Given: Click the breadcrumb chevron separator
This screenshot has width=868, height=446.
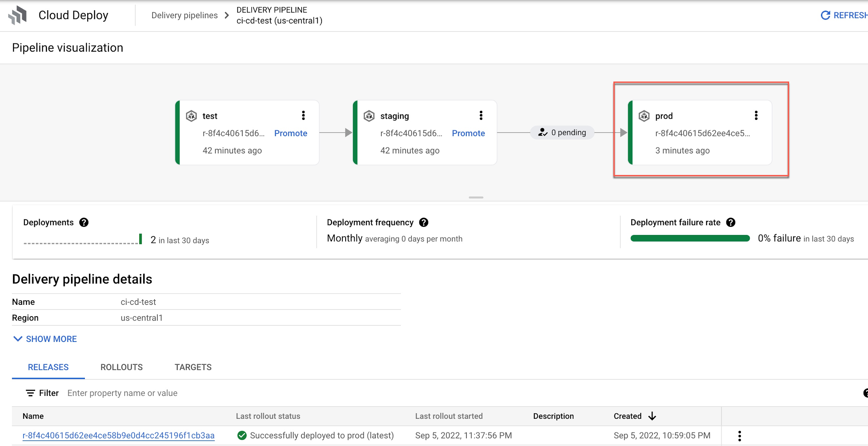Looking at the screenshot, I should click(227, 15).
